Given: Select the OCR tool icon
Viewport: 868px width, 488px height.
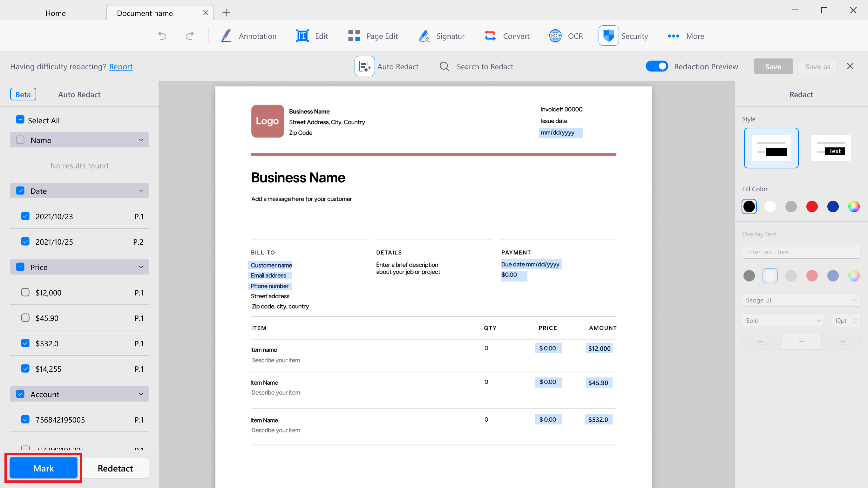Looking at the screenshot, I should pyautogui.click(x=555, y=36).
